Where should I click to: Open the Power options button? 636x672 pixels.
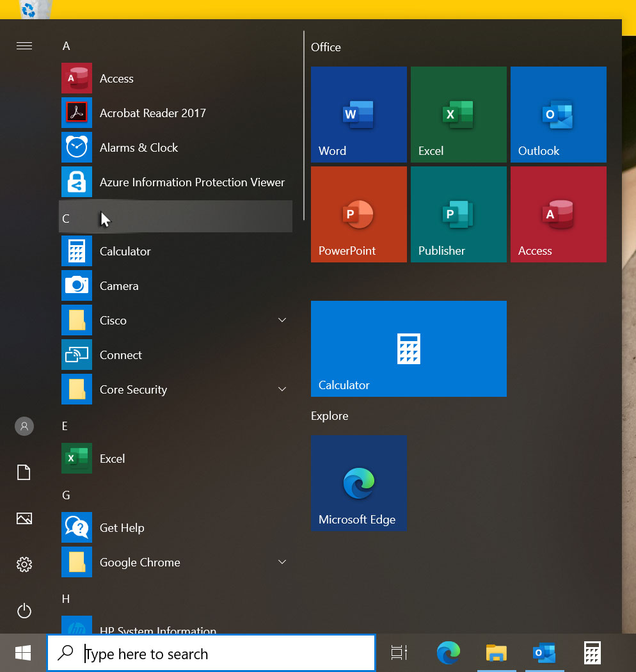tap(24, 611)
